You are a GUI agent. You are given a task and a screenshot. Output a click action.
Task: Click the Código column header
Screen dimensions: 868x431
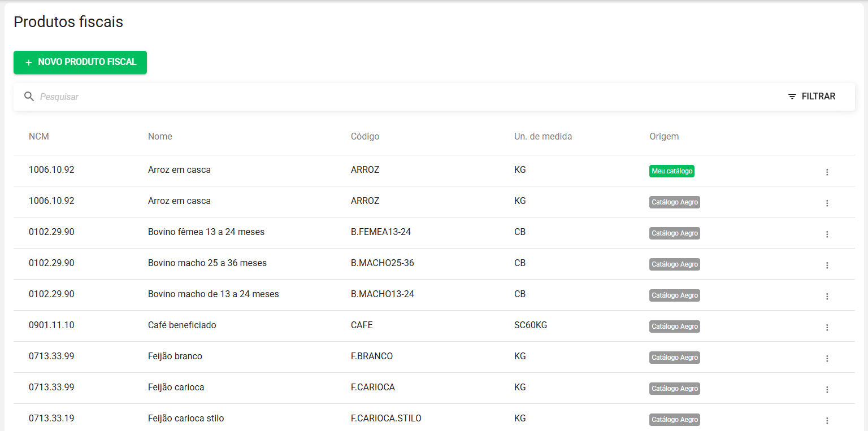click(365, 136)
